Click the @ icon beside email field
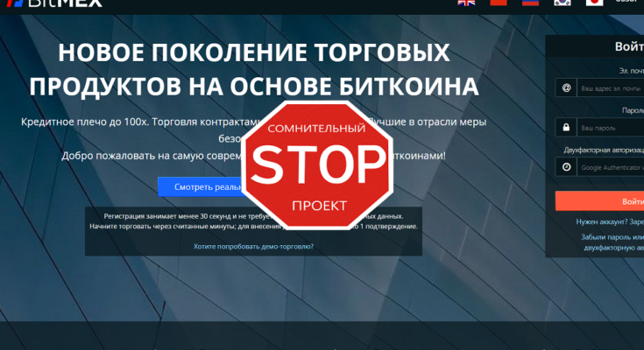Image resolution: width=644 pixels, height=350 pixels. (566, 87)
